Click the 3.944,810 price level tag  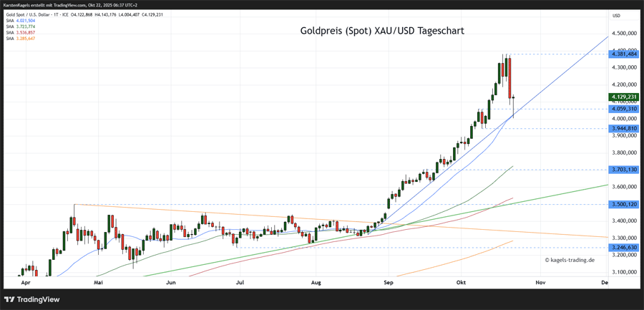point(623,129)
